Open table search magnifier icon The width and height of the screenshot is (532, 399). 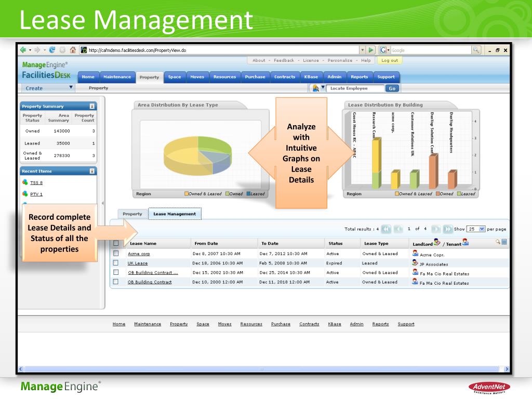coord(498,242)
